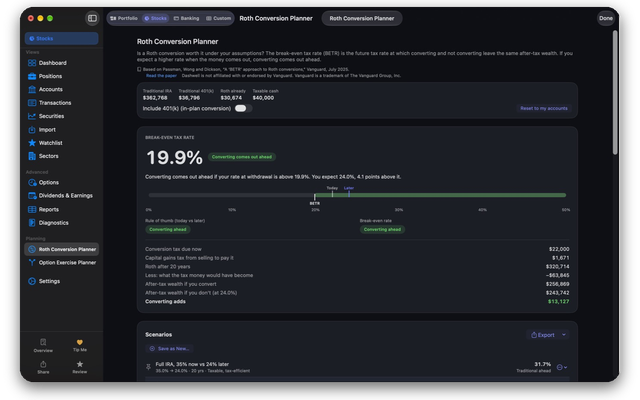Image resolution: width=640 pixels, height=400 pixels.
Task: Click the Tip Me heart icon
Action: coord(80,345)
